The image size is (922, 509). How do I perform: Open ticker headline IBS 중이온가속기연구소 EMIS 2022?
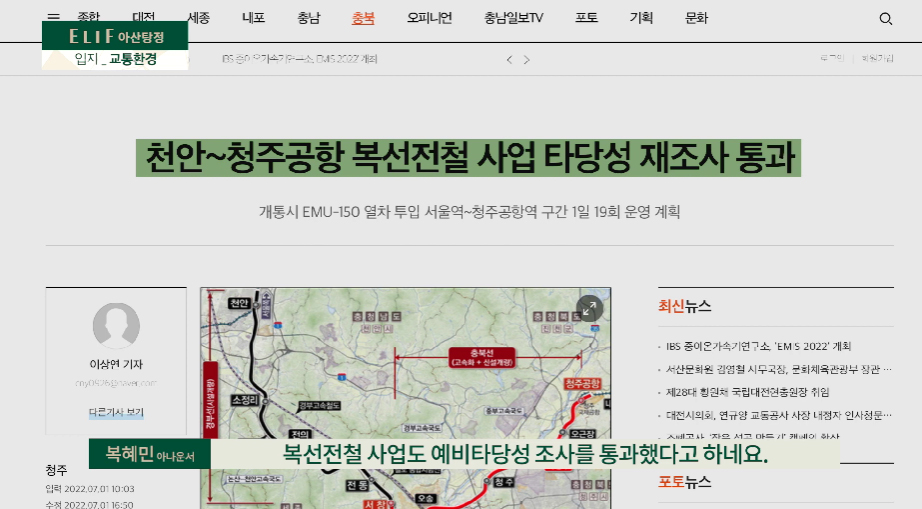pos(299,59)
